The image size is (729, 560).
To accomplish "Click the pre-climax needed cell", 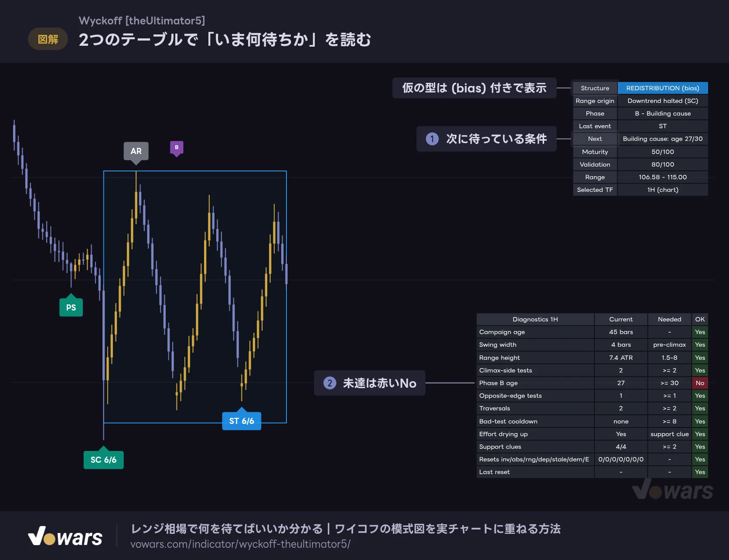I will pyautogui.click(x=670, y=345).
